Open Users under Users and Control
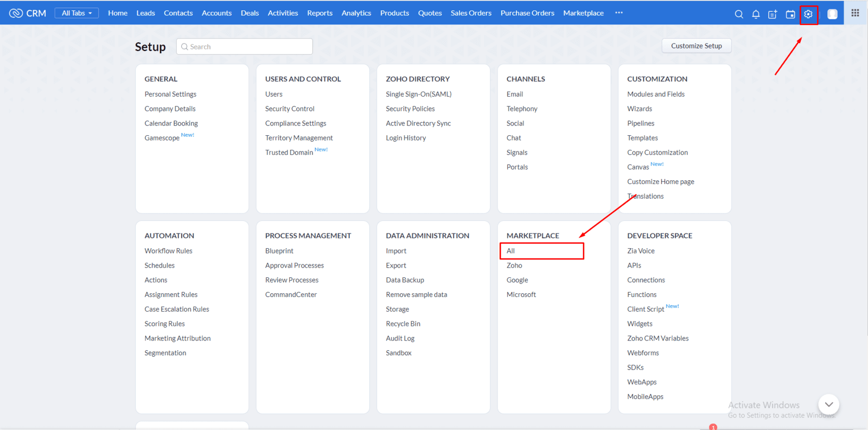This screenshot has height=430, width=868. coord(273,94)
